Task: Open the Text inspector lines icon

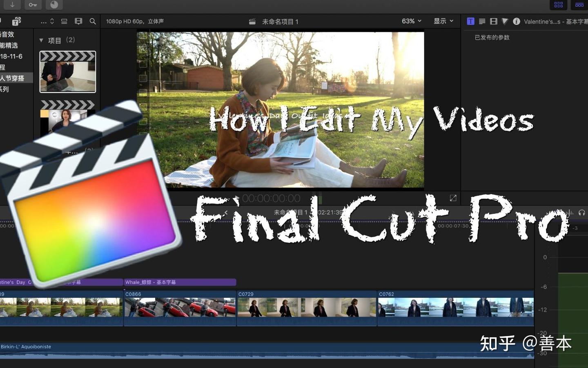Action: 482,21
